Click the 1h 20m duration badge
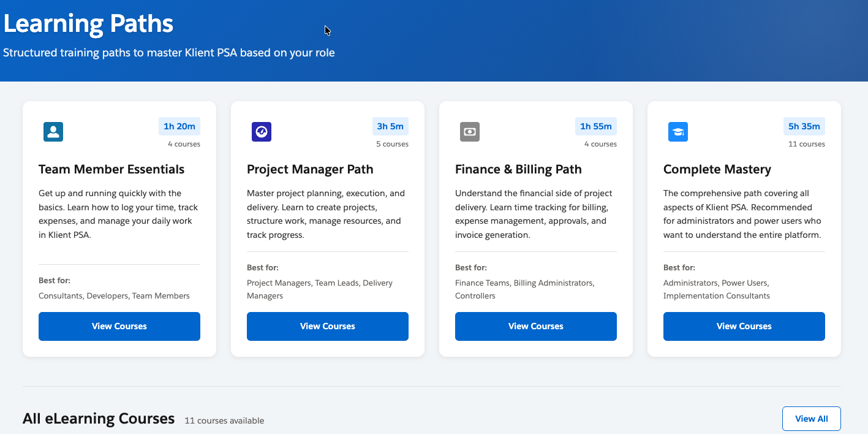This screenshot has width=868, height=434. [179, 126]
